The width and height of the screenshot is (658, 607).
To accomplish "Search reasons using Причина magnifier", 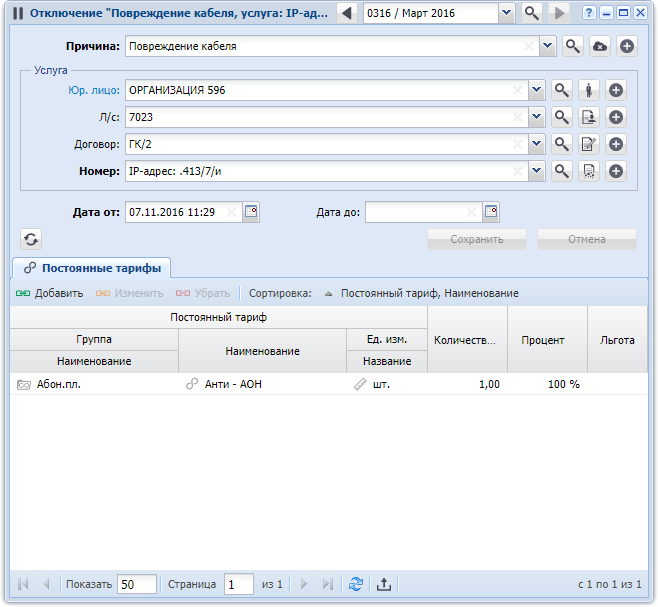I will point(573,46).
